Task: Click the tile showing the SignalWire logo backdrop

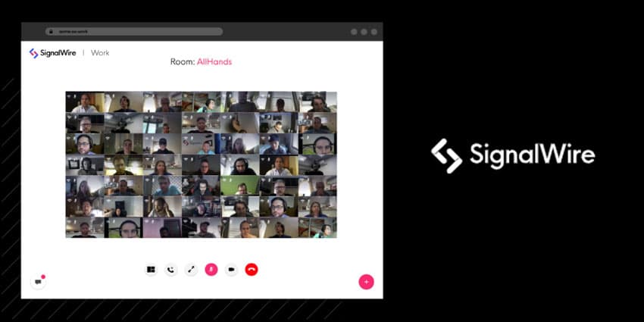Action: click(x=202, y=144)
